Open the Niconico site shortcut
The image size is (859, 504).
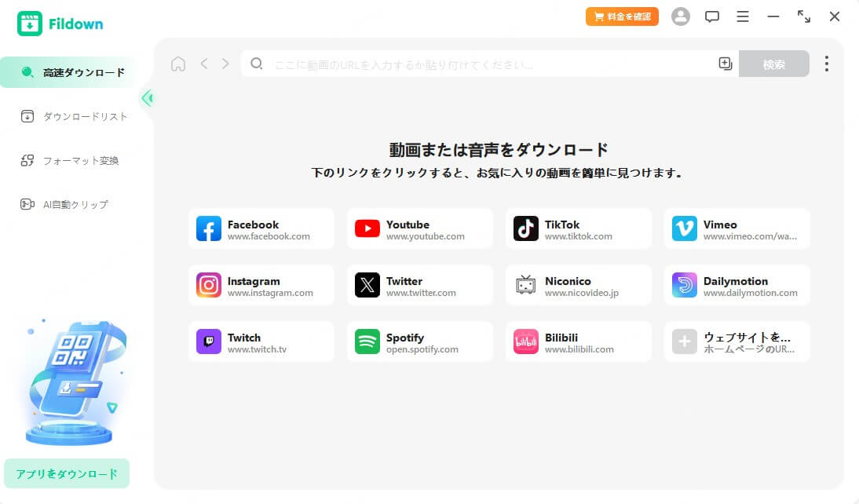click(579, 286)
